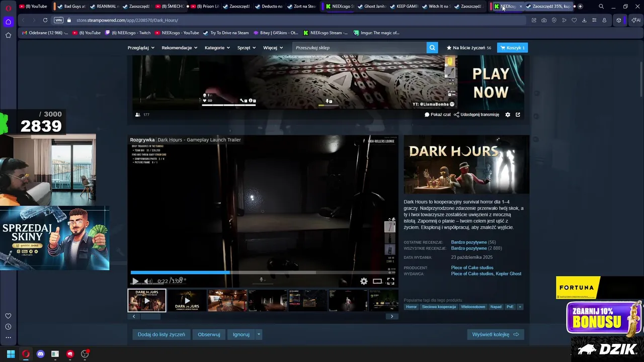This screenshot has height=362, width=644.
Task: Open the extensions cube icon
Action: coord(619,20)
